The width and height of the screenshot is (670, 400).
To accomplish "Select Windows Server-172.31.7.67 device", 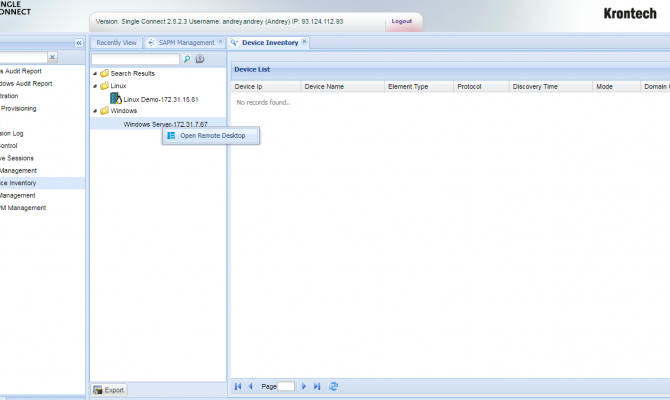I will (165, 124).
